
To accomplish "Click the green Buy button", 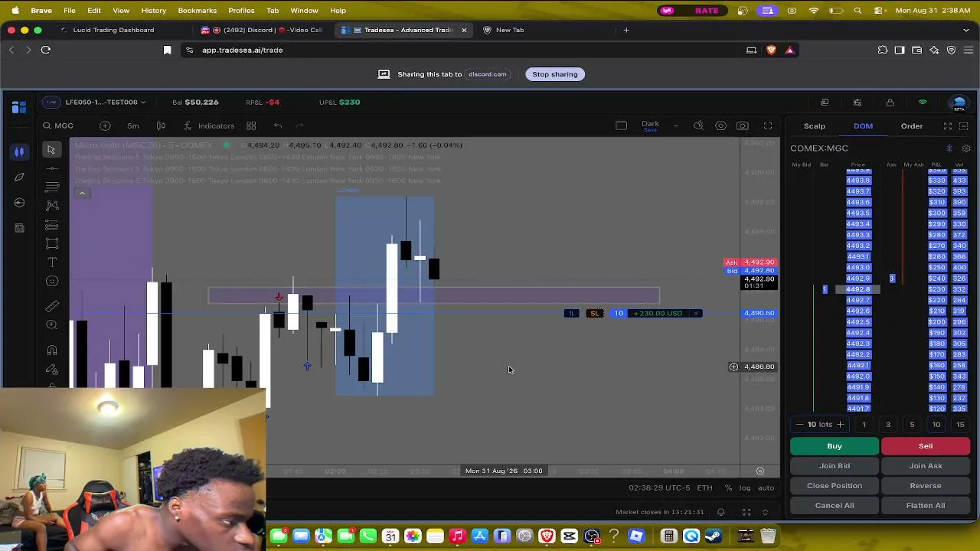I will [835, 446].
